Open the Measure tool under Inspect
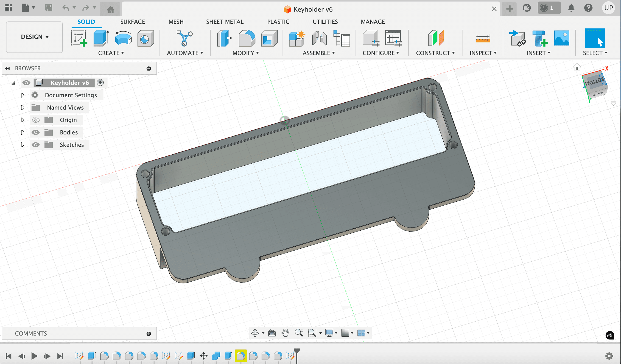This screenshot has width=621, height=364. click(483, 38)
